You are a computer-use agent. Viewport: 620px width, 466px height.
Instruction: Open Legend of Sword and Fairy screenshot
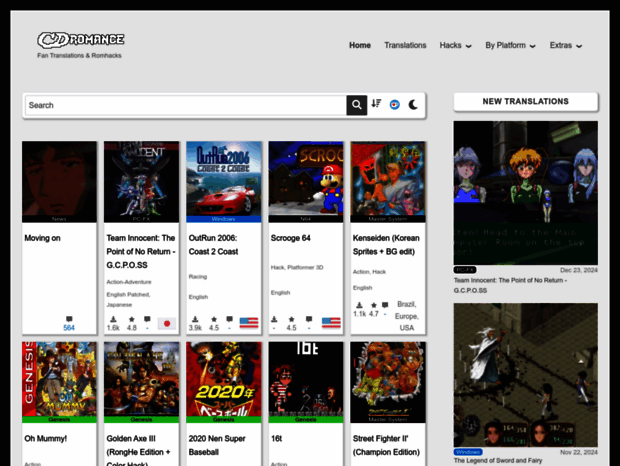coord(525,375)
